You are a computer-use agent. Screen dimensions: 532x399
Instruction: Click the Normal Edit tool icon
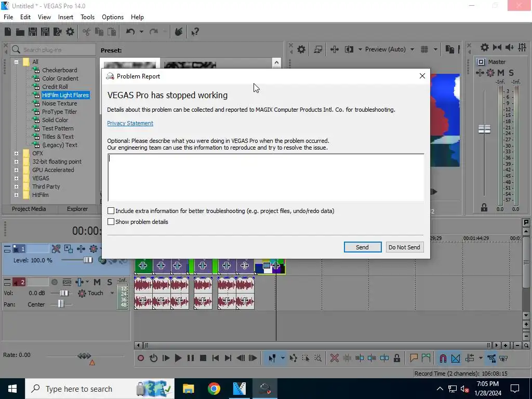click(x=272, y=358)
